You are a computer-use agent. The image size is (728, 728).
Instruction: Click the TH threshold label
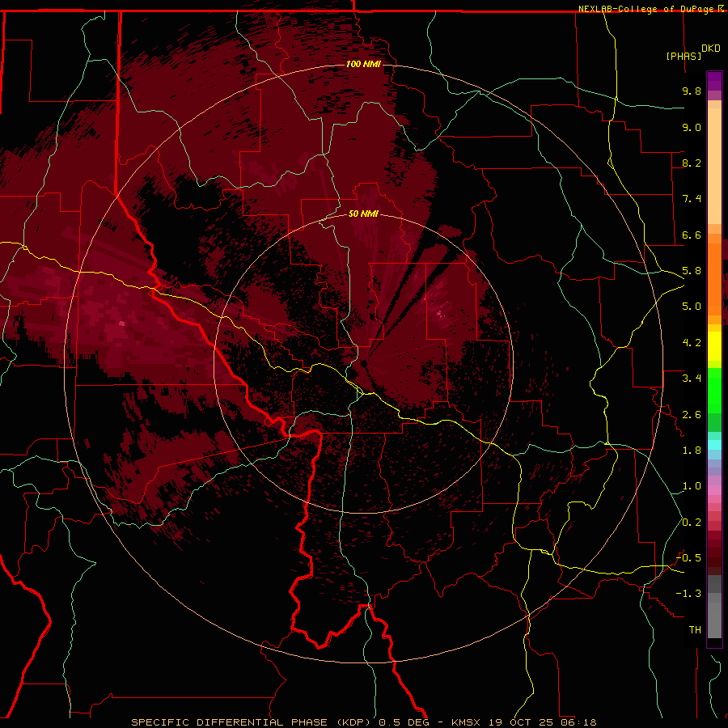click(x=695, y=630)
